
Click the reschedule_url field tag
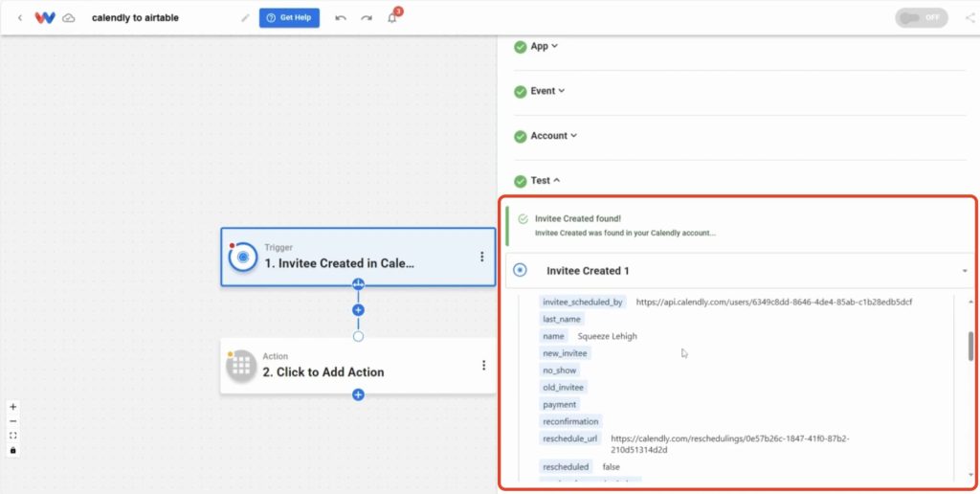pyautogui.click(x=570, y=439)
